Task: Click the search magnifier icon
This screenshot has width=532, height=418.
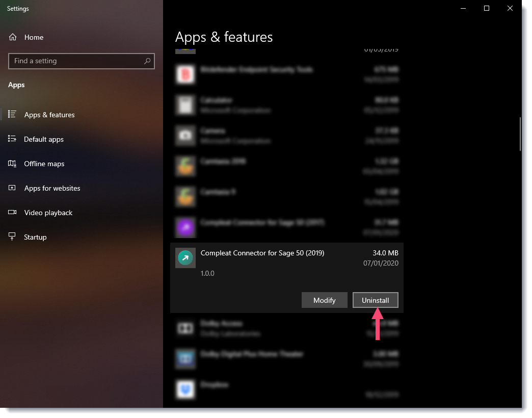Action: pyautogui.click(x=147, y=61)
